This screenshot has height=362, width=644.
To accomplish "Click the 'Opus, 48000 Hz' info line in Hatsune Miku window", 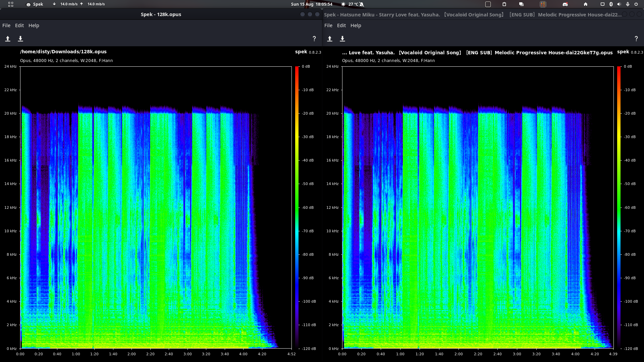I will pyautogui.click(x=388, y=61).
